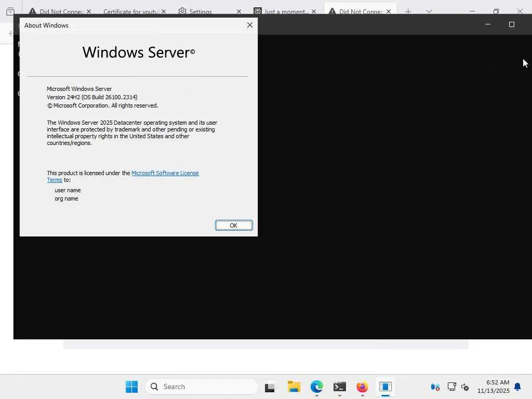Switch to the Certificate for youtube tab
This screenshot has width=532, height=399.
(130, 11)
